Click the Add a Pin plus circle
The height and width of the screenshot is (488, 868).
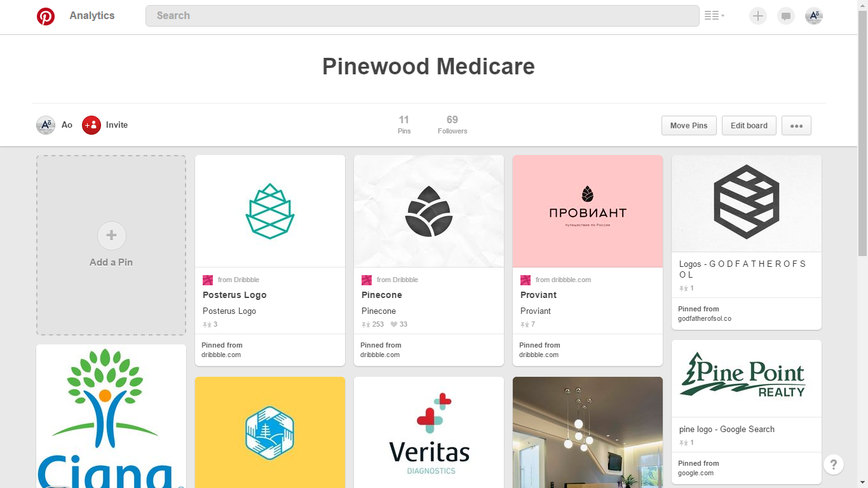111,236
